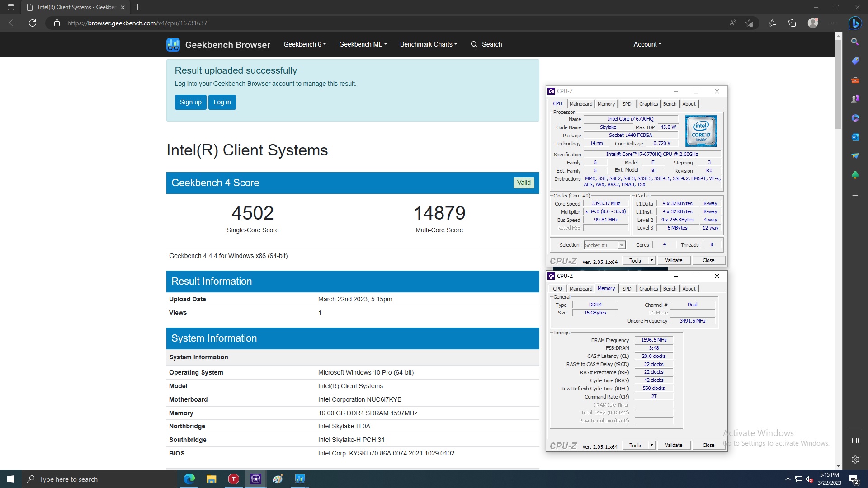868x488 pixels.
Task: Open Socket #1 selection combo box
Action: tap(604, 245)
